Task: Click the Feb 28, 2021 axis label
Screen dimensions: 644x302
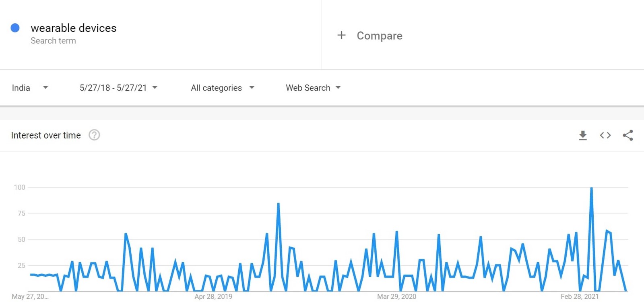Action: (580, 297)
